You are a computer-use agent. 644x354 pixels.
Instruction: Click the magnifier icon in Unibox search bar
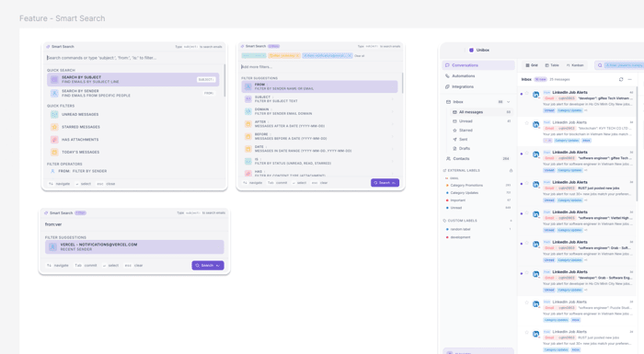point(600,65)
